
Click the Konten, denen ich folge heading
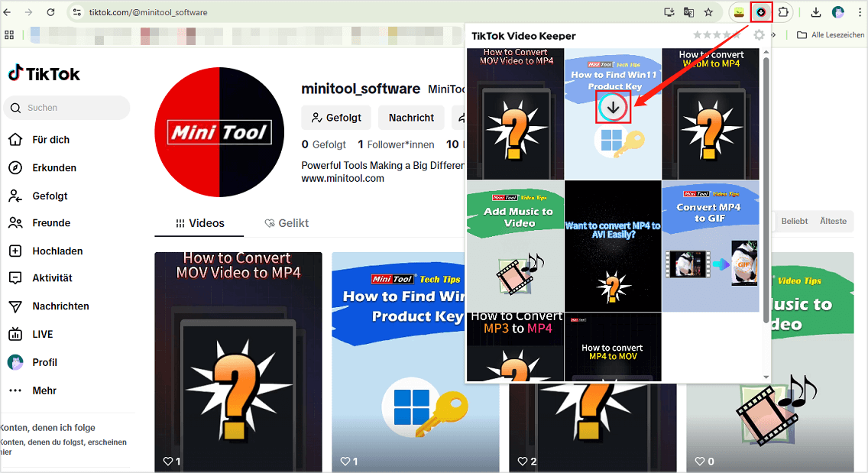tap(47, 428)
